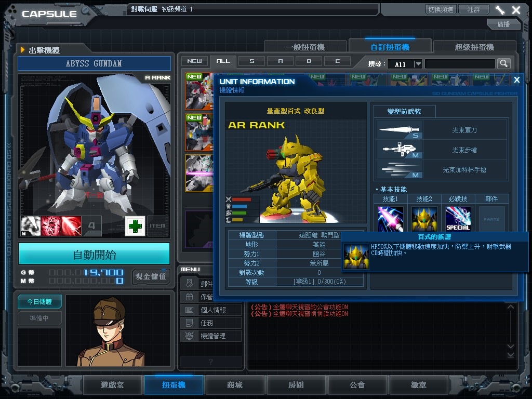The image size is (532, 399).
Task: Switch to the 一般扭蛋機 tab
Action: click(x=305, y=47)
